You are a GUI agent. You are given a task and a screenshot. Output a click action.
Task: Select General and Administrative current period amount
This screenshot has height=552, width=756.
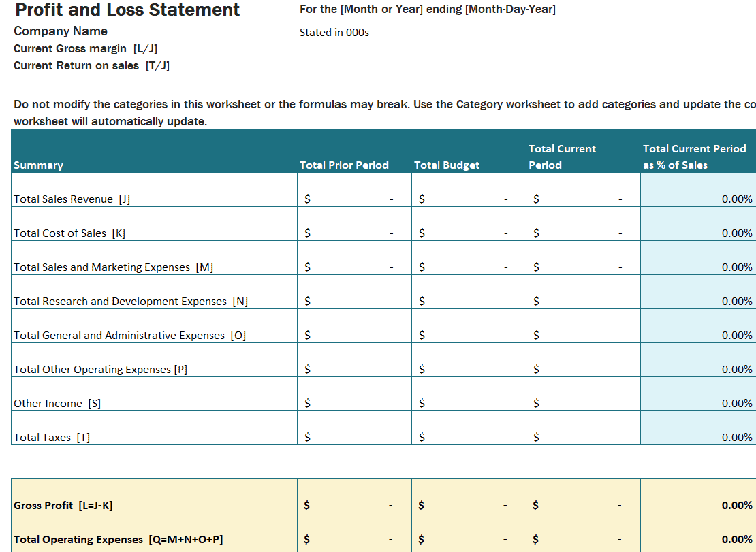584,326
